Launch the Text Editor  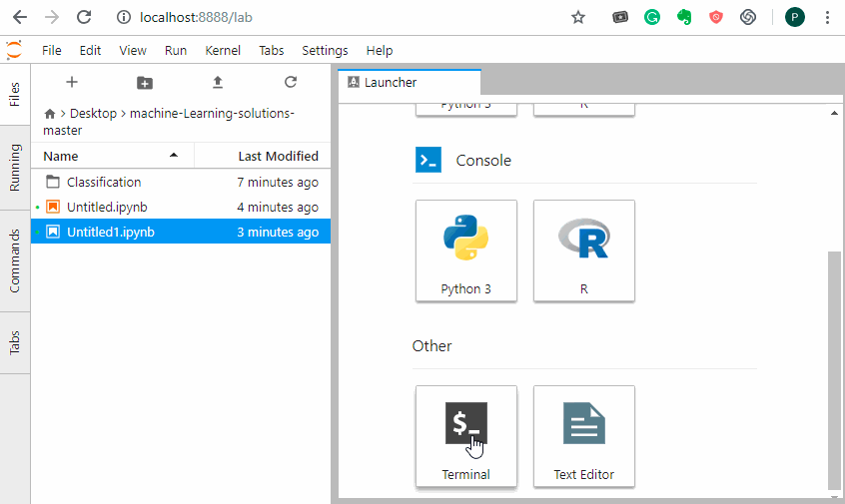583,436
